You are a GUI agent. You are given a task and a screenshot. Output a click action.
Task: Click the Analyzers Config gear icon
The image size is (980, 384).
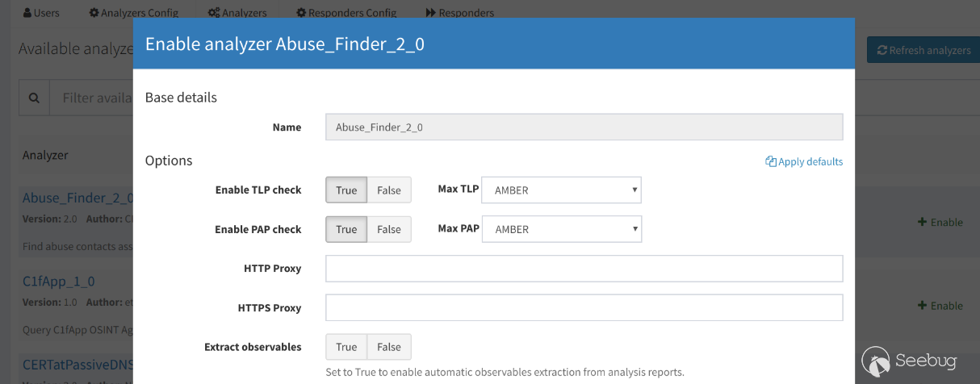(94, 13)
